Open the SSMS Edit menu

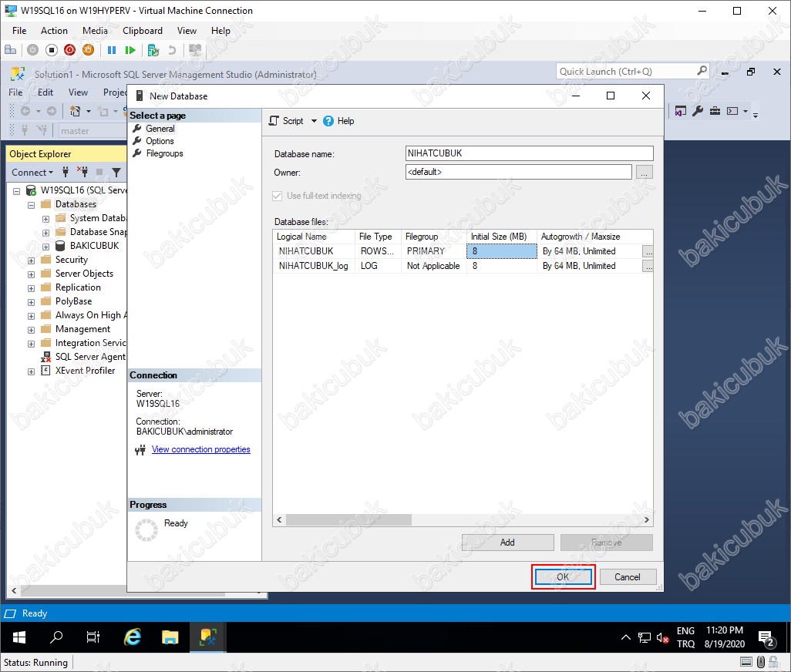[45, 92]
